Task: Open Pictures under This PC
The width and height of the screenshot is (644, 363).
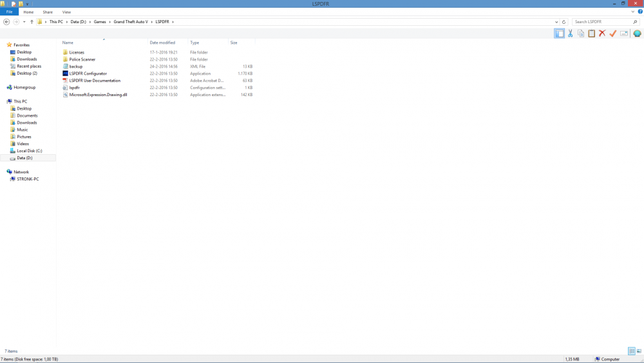Action: [x=24, y=137]
